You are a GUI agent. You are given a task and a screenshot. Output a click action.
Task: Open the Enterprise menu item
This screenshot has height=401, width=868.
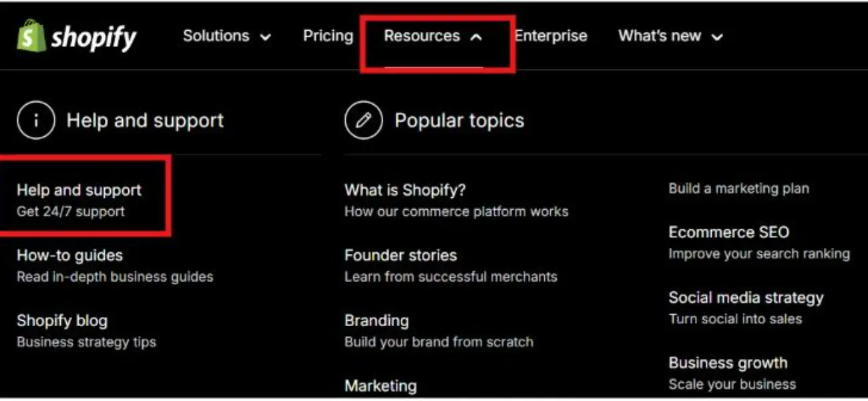click(551, 36)
